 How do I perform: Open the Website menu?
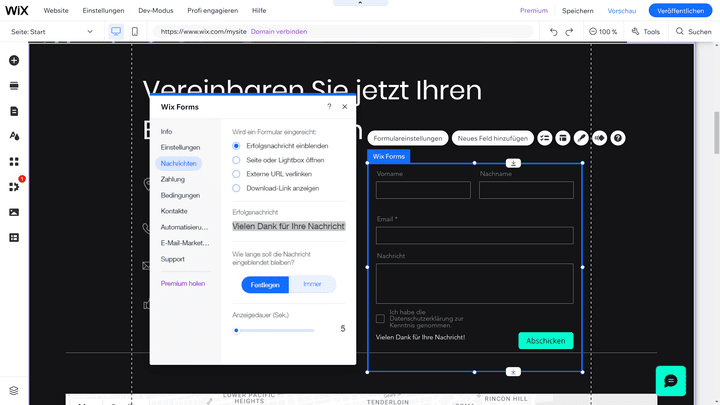[56, 11]
